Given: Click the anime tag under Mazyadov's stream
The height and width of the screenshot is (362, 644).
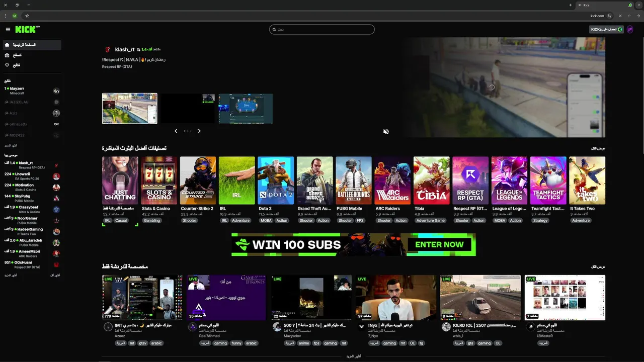Looking at the screenshot, I should [303, 343].
